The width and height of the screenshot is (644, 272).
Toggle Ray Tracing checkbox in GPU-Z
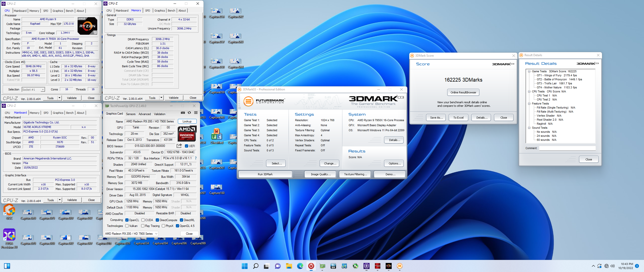[143, 226]
